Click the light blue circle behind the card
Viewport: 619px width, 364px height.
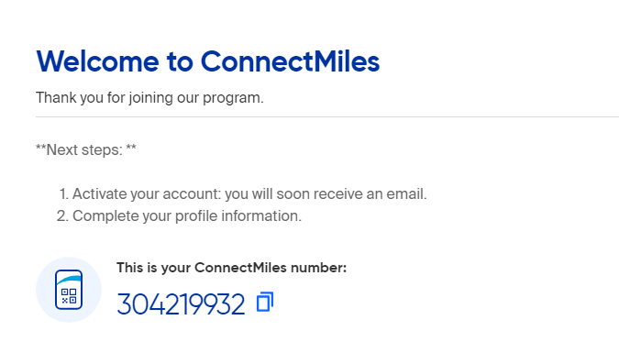69,290
